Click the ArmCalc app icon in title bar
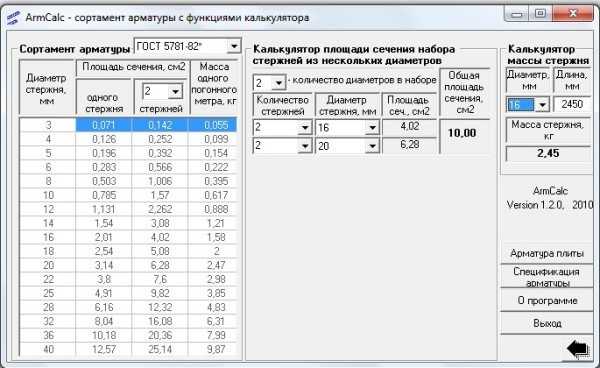Image resolution: width=600 pixels, height=368 pixels. (x=14, y=18)
